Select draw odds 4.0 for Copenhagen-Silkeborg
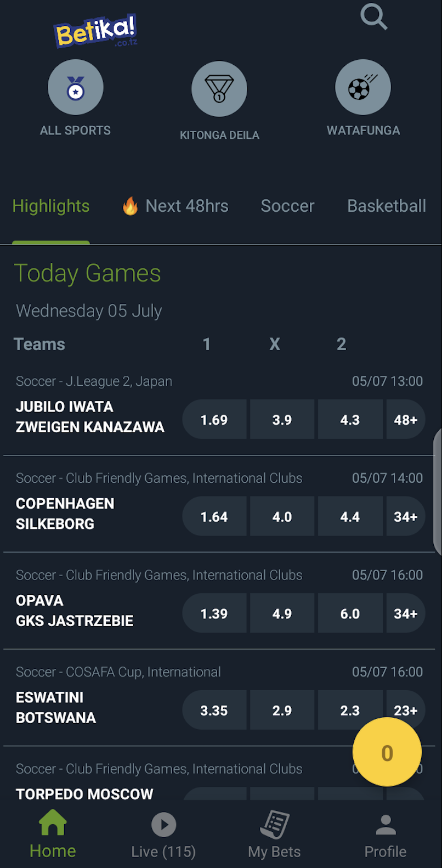The width and height of the screenshot is (442, 868). (x=282, y=517)
